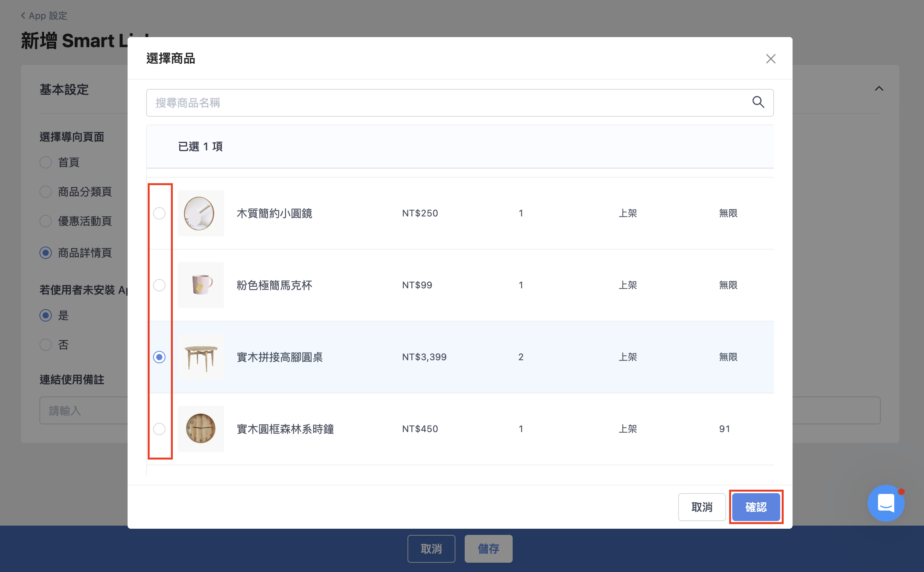924x572 pixels.
Task: Click product name 粉色極簡馬克杯
Action: (274, 285)
